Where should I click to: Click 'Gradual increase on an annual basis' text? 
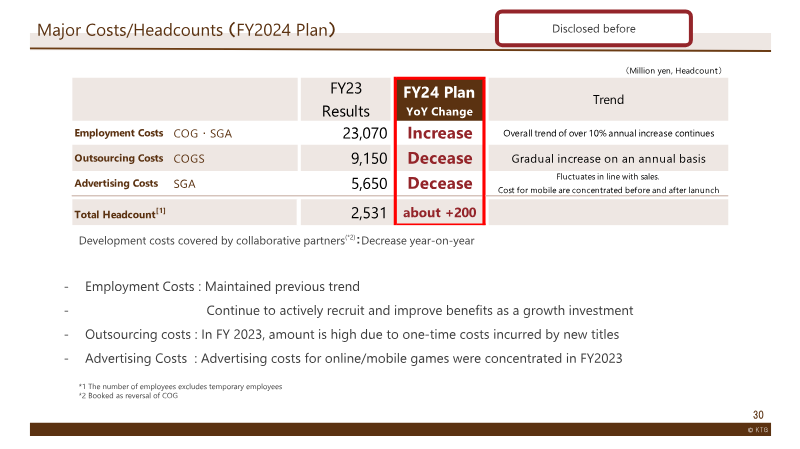point(608,159)
